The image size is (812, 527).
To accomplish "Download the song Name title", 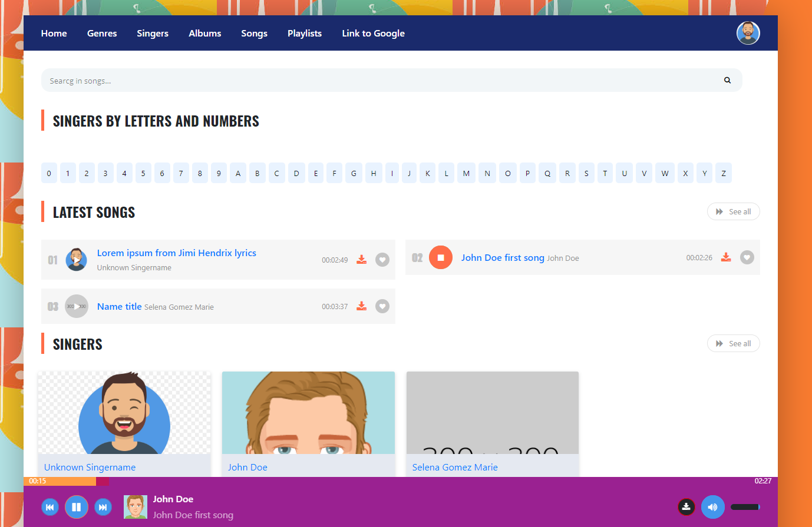I will 361,306.
